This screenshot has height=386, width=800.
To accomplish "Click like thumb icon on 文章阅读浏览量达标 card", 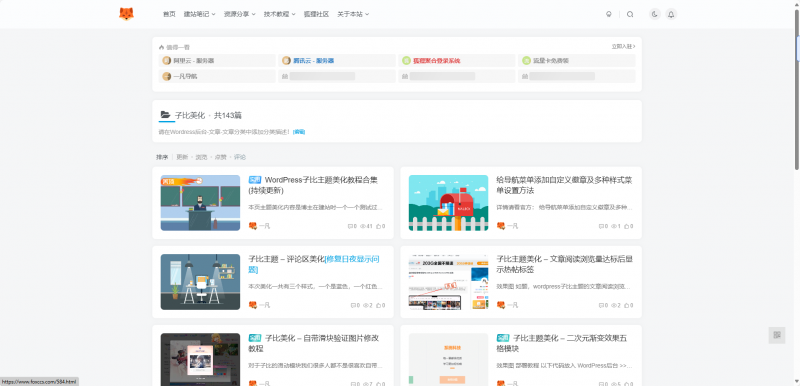I will click(627, 305).
